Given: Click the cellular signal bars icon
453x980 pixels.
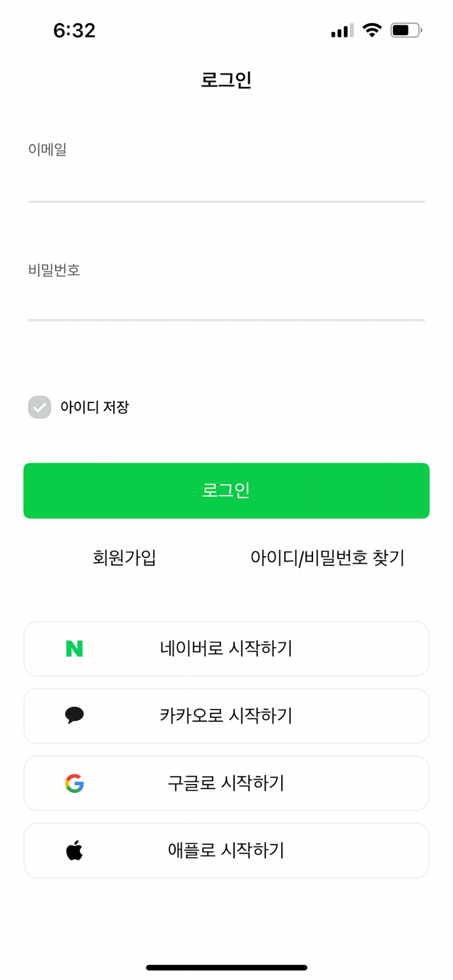Looking at the screenshot, I should point(341,29).
